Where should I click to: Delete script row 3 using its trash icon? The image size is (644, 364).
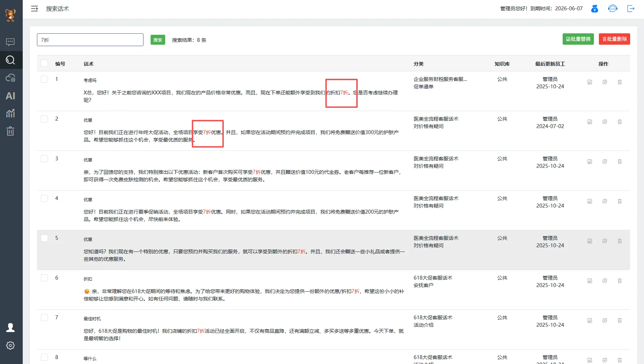(619, 161)
